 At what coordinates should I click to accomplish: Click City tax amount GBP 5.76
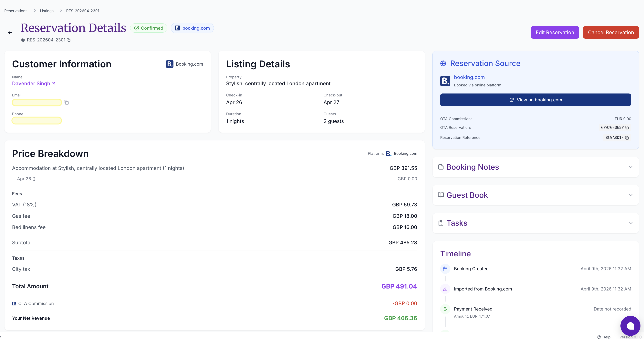point(406,269)
